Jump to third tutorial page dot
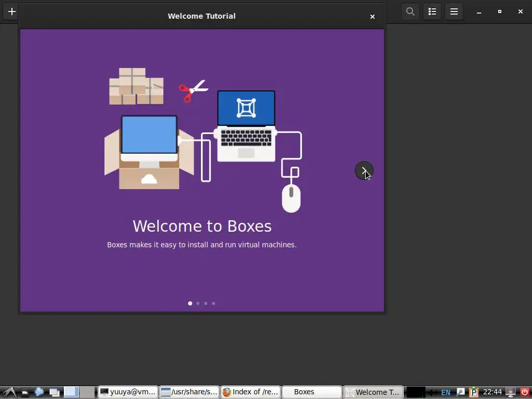 206,303
